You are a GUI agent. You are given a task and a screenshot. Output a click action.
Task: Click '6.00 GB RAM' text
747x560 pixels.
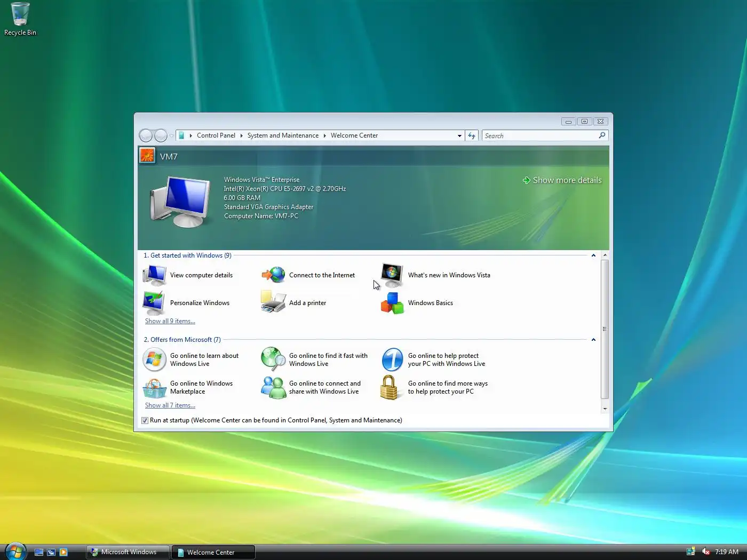tap(242, 198)
